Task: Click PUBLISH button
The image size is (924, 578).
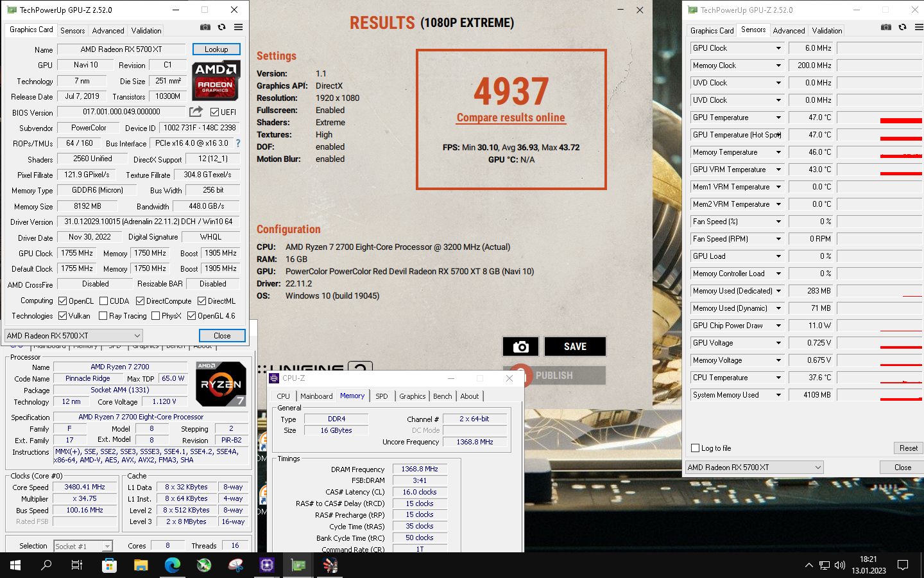Action: [x=554, y=375]
